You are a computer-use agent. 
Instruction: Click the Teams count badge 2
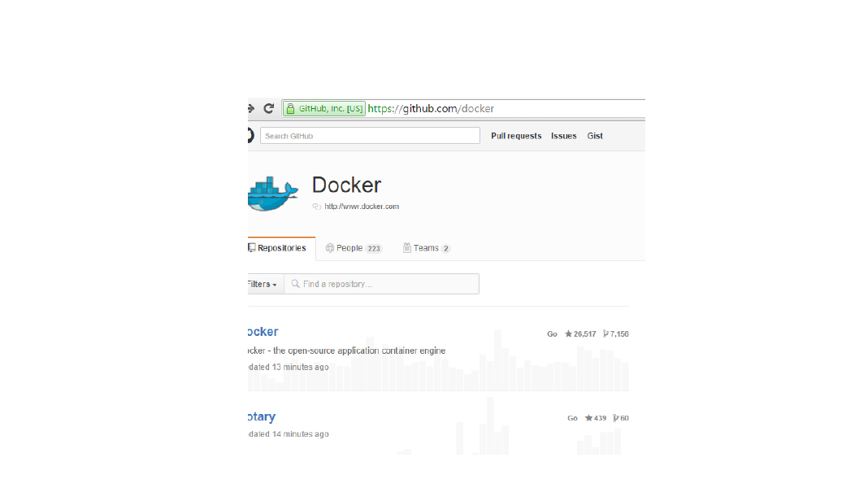(x=445, y=249)
